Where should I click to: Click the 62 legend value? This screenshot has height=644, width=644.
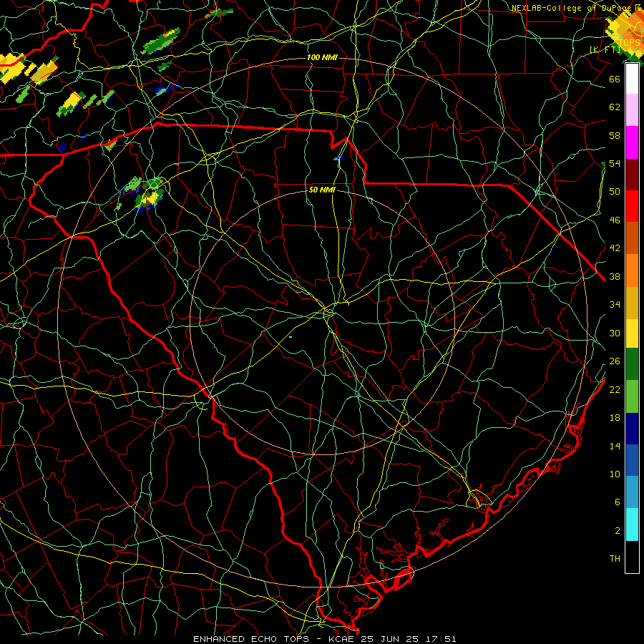pos(615,107)
